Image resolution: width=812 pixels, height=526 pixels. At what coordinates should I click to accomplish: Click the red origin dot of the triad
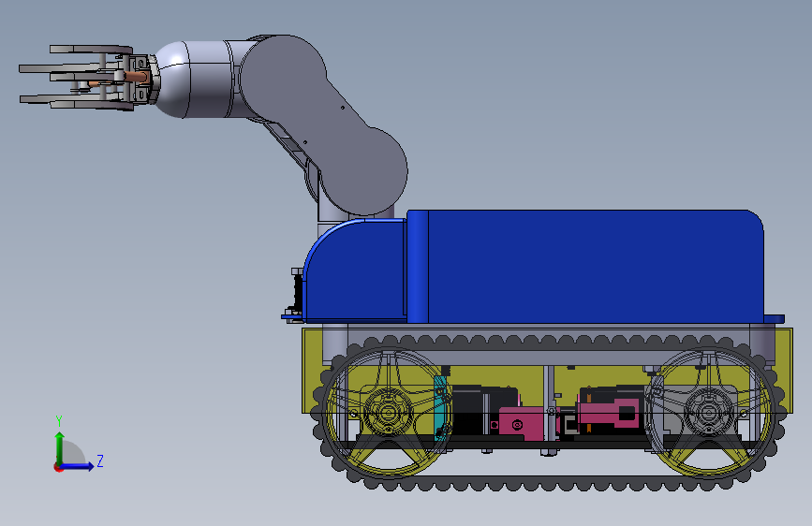tap(58, 467)
